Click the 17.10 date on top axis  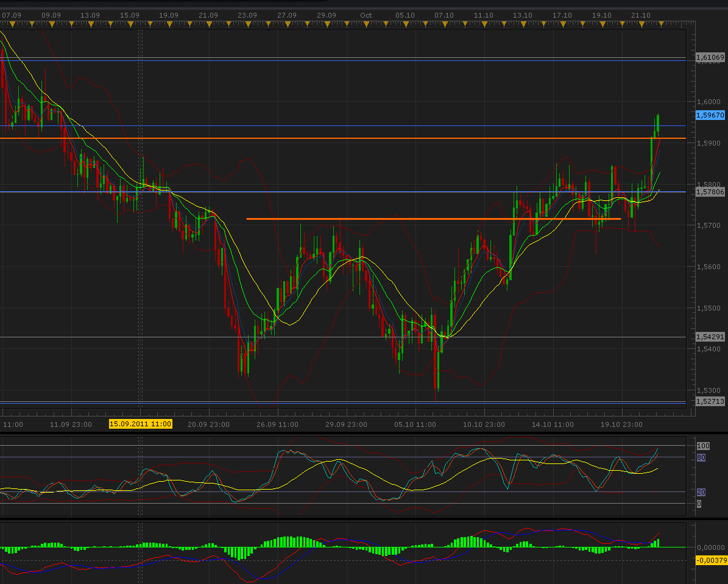pos(562,15)
